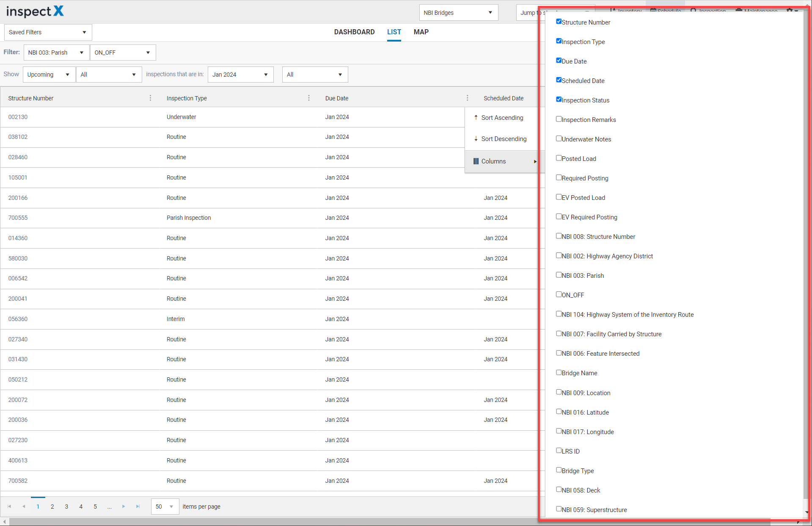Uncheck the Inspection Status column checkbox
The image size is (812, 526).
click(559, 100)
